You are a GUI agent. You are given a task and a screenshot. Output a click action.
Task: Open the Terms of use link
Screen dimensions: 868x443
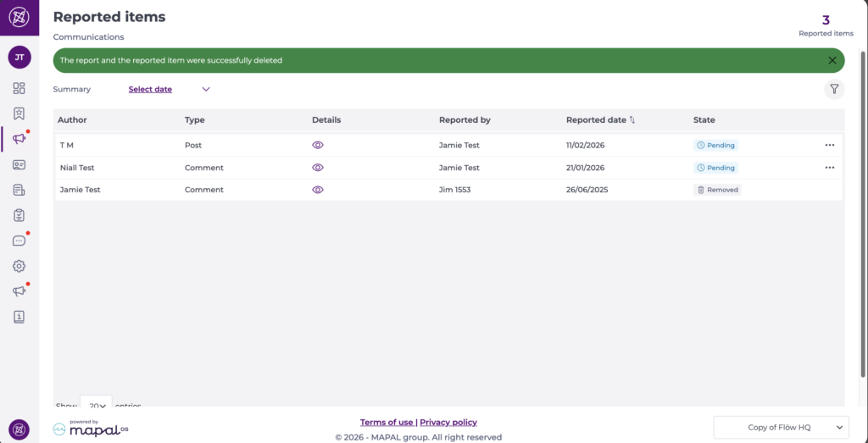387,423
